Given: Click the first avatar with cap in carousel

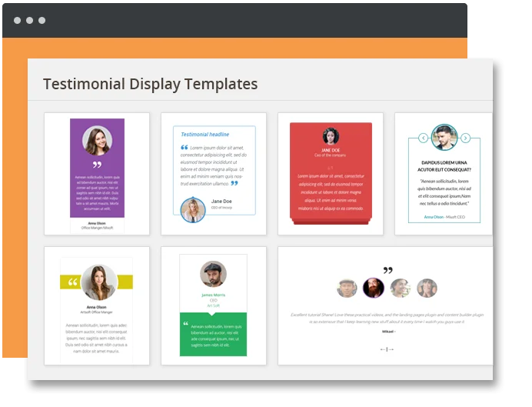Looking at the screenshot, I should [347, 289].
